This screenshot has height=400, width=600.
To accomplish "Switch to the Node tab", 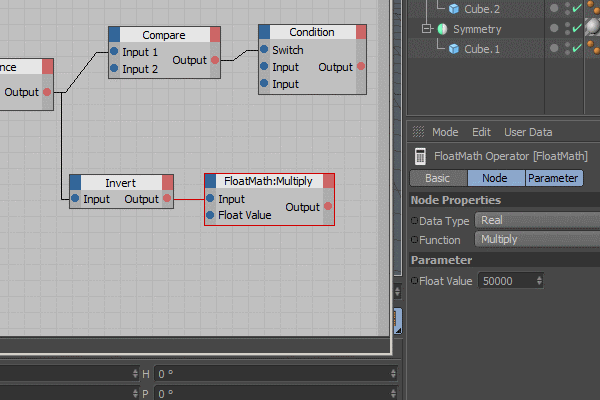I will coord(496,178).
